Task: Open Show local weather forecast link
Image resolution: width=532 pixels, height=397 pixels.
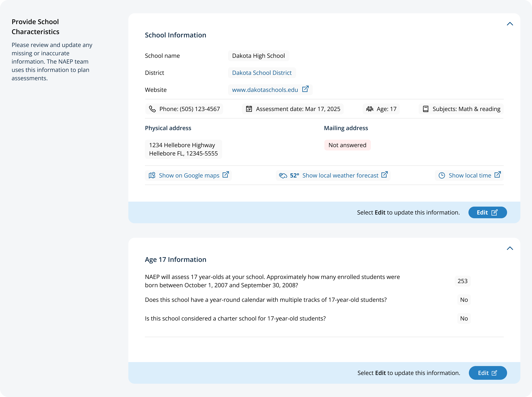Action: point(340,175)
